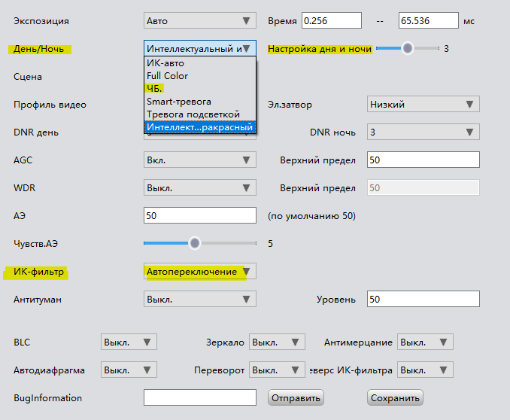Click the Сохранить button
The image size is (510, 420).
395,397
